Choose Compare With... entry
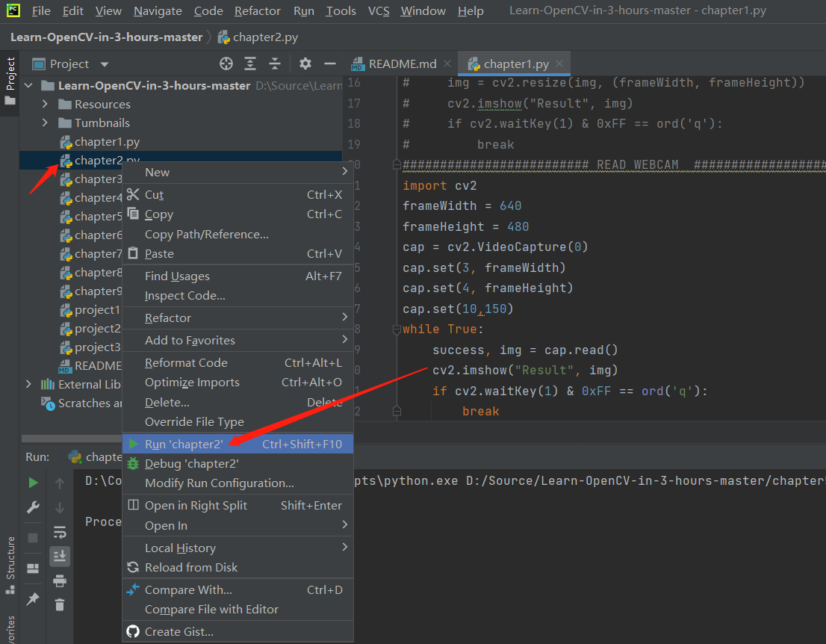Screen dimensions: 826x644 coord(237,590)
